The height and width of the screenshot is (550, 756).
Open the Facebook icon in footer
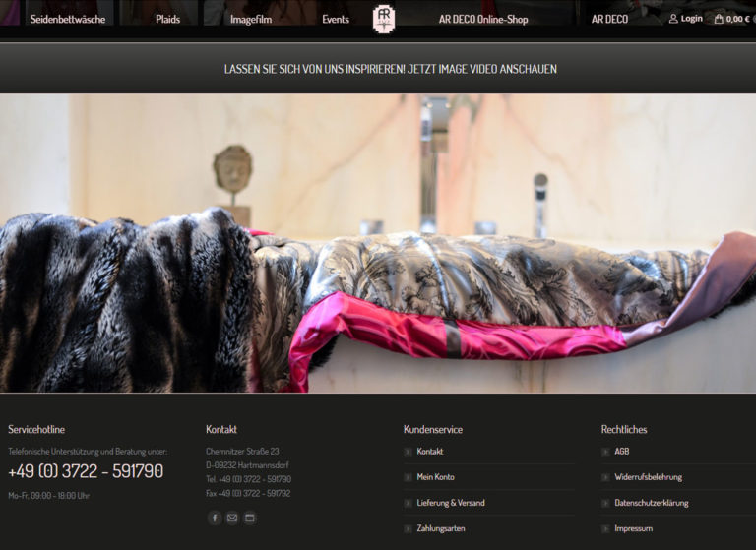click(x=215, y=518)
